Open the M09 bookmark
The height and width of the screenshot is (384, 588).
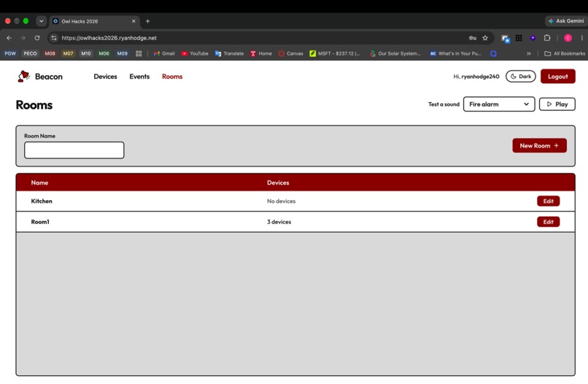pyautogui.click(x=123, y=54)
